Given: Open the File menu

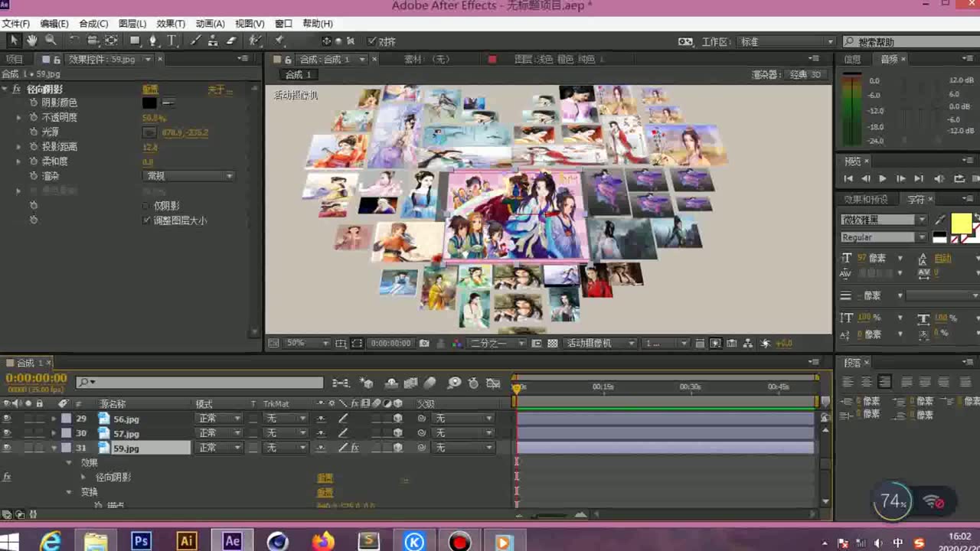Looking at the screenshot, I should [15, 24].
